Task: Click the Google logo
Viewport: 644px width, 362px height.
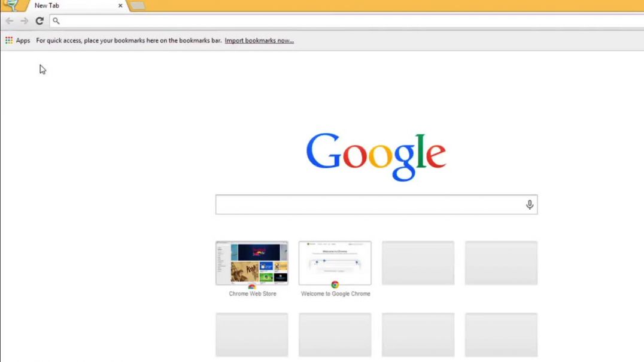Action: (376, 156)
